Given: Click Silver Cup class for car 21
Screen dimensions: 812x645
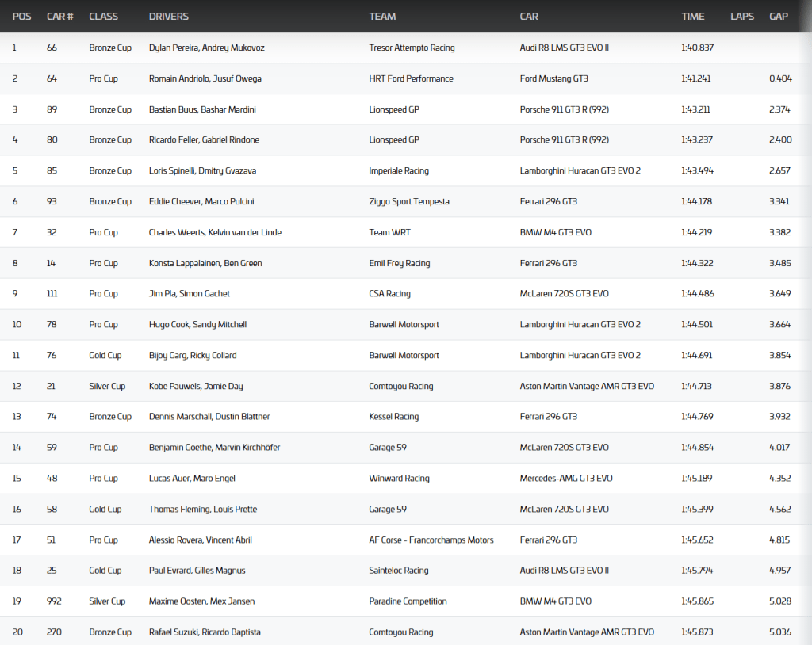Looking at the screenshot, I should 107,386.
